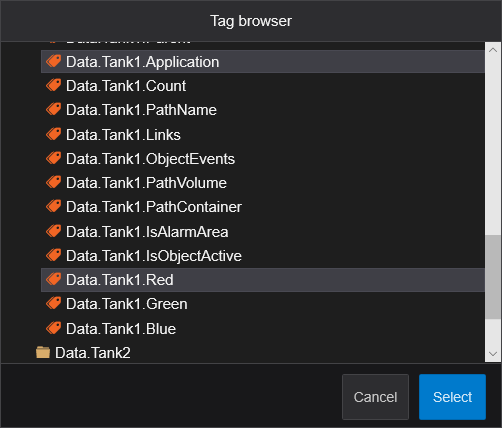Click the folder icon beside Data.Tank2

pos(43,352)
